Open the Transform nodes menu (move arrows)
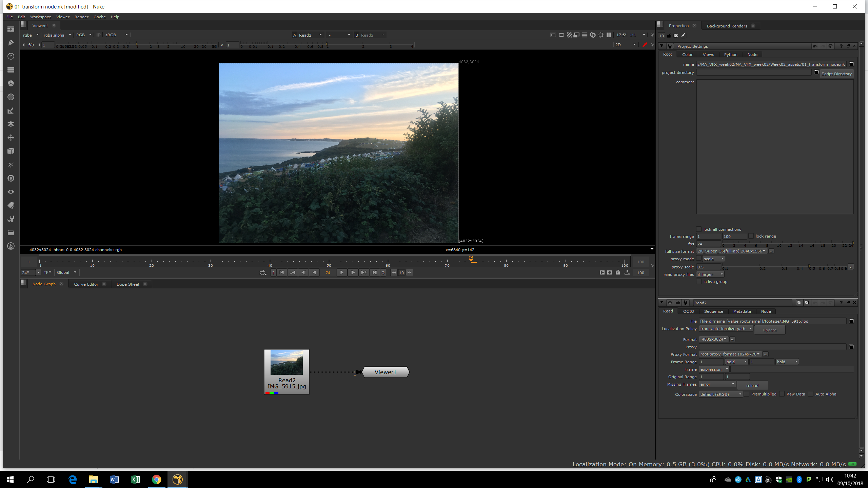Image resolution: width=868 pixels, height=488 pixels. pos(11,138)
